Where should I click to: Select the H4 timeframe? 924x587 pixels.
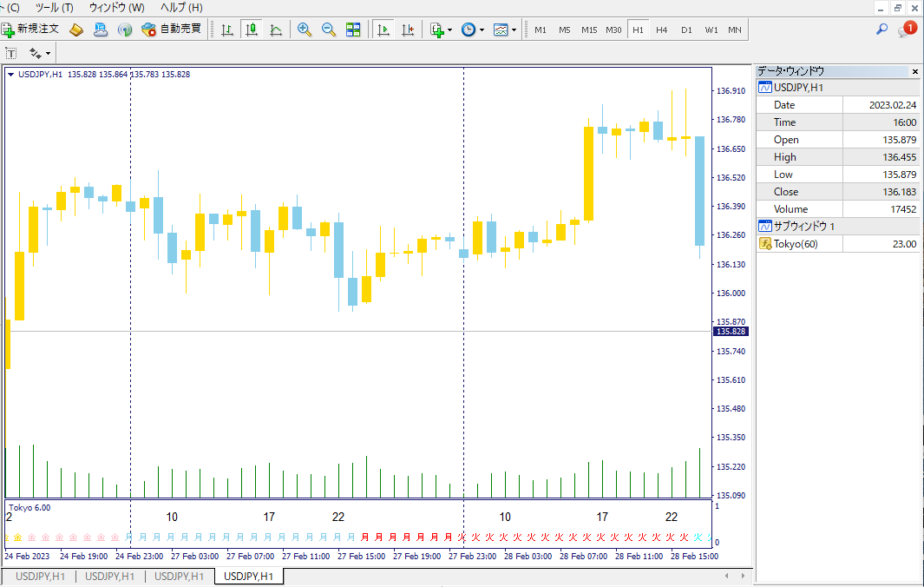tap(662, 30)
